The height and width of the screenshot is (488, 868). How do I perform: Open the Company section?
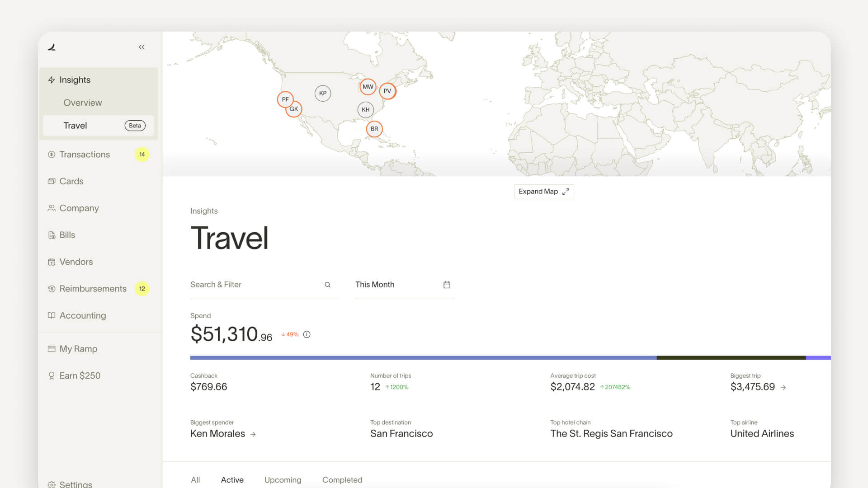79,208
